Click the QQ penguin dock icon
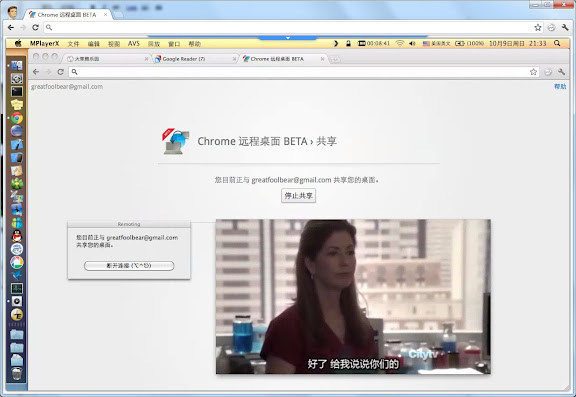Image resolution: width=576 pixels, height=397 pixels. point(17,236)
